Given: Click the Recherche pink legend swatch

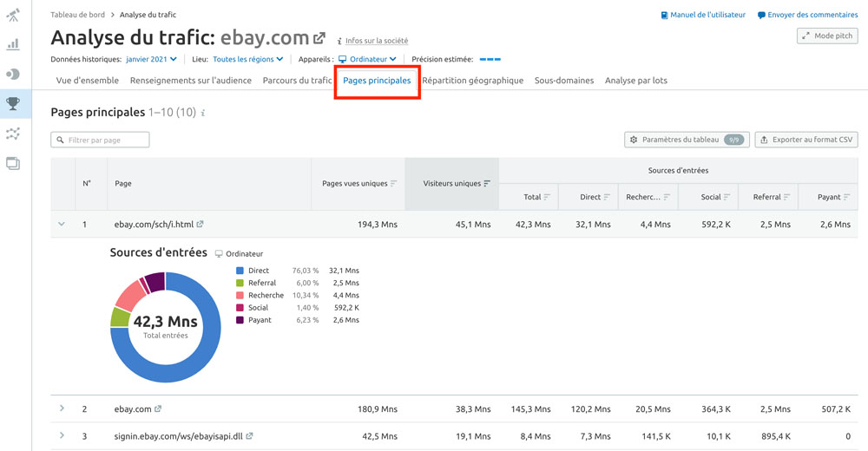Looking at the screenshot, I should pyautogui.click(x=240, y=296).
